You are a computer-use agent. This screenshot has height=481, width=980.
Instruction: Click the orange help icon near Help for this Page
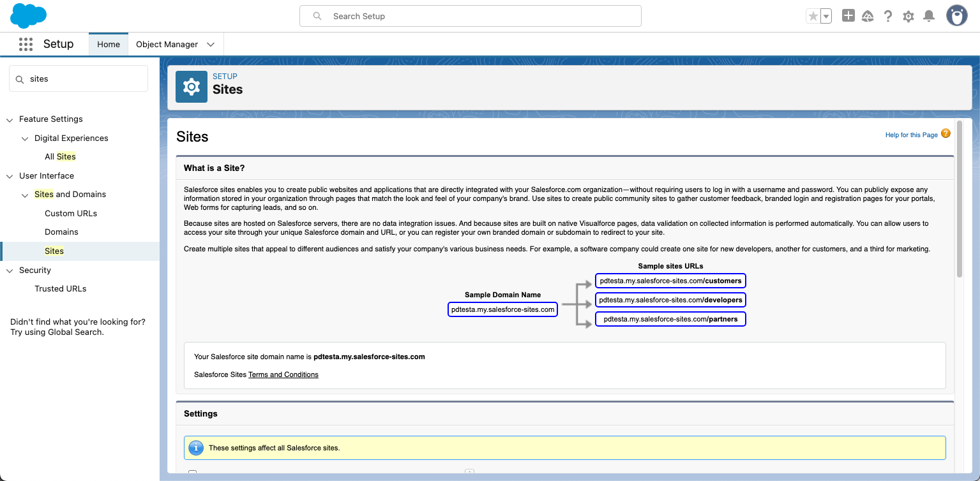[946, 134]
